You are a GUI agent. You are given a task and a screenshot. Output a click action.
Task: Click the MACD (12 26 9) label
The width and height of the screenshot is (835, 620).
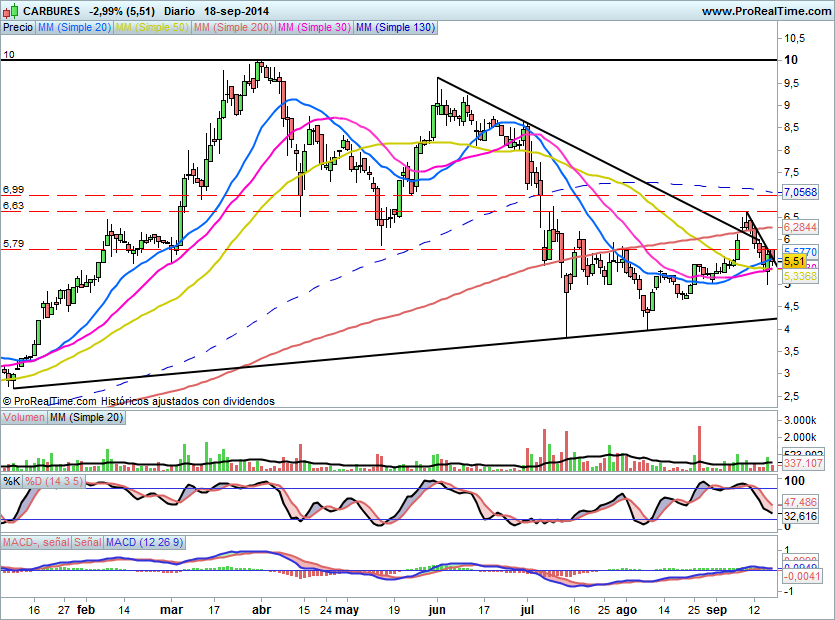click(x=145, y=542)
